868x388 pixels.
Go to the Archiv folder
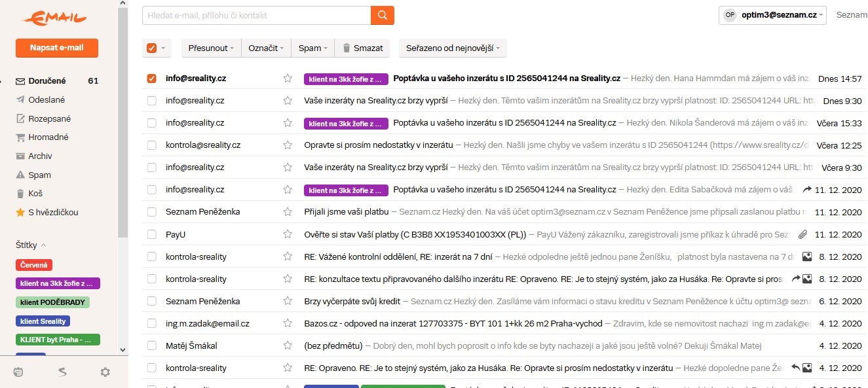pyautogui.click(x=40, y=156)
